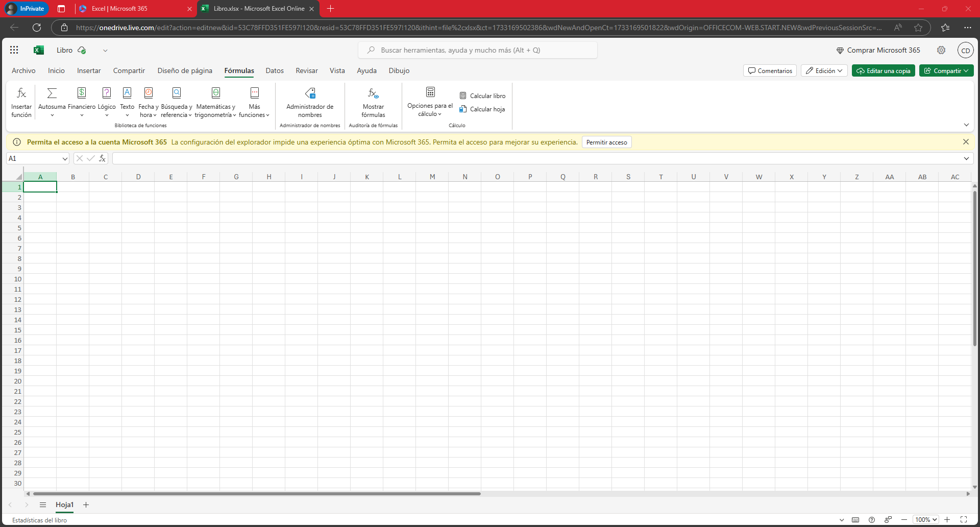Toggle Mostrar fórmulas view
The width and height of the screenshot is (980, 527).
[373, 101]
